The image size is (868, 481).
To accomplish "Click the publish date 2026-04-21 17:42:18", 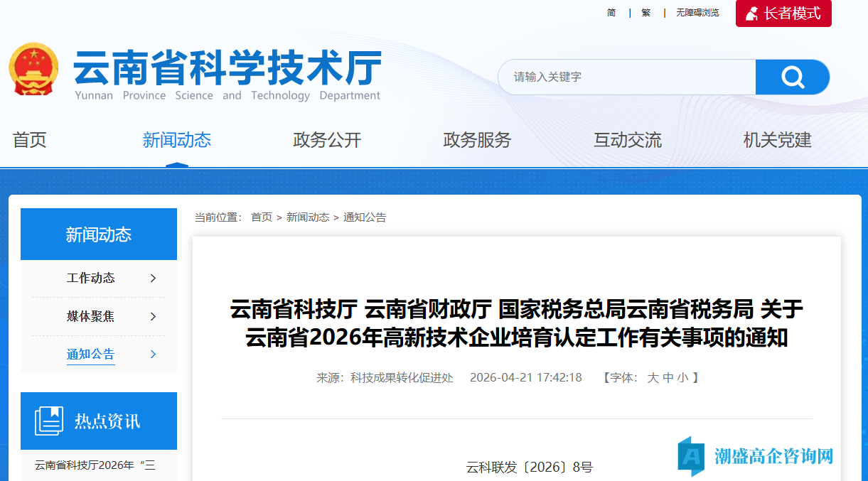I will tap(526, 378).
